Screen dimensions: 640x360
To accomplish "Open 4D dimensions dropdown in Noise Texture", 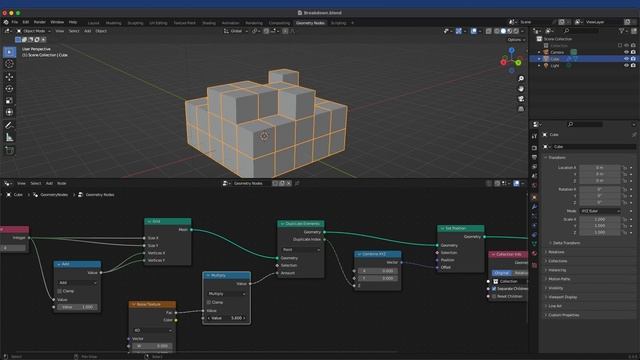I will point(152,330).
